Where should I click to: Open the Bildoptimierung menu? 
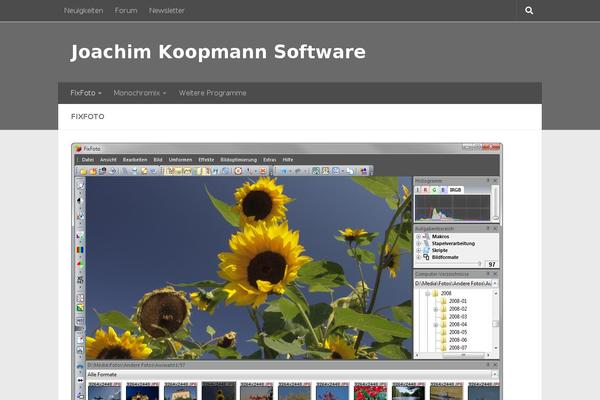[x=238, y=160]
